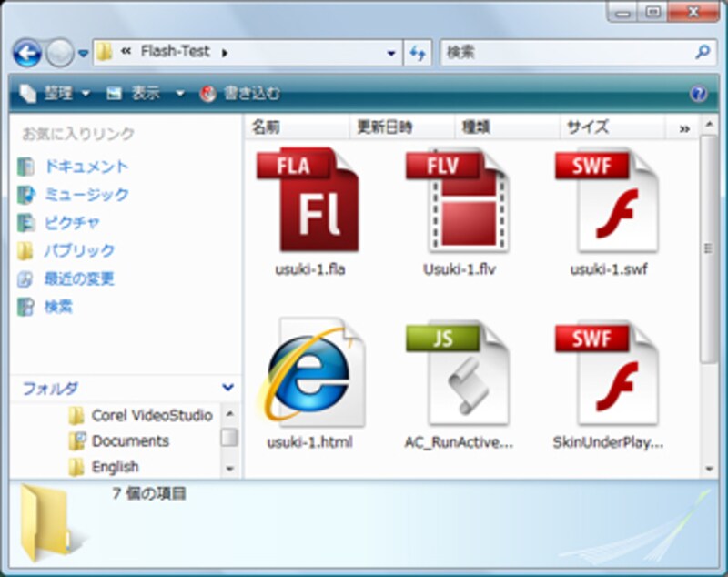This screenshot has width=728, height=577.
Task: Click the 書き込む (Burn) toolbar button
Action: [239, 94]
